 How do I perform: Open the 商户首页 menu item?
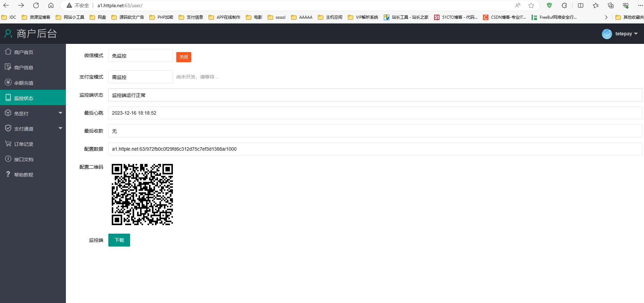(33, 52)
